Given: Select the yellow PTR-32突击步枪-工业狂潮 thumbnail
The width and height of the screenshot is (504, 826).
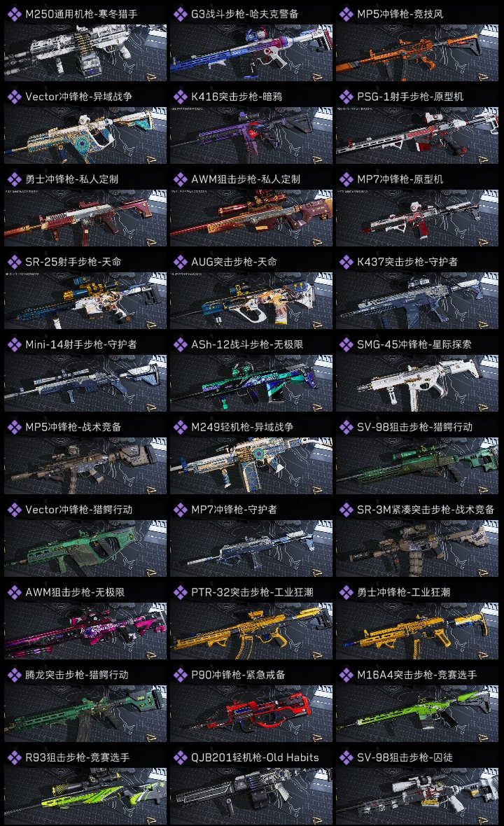Looking at the screenshot, I should (251, 631).
